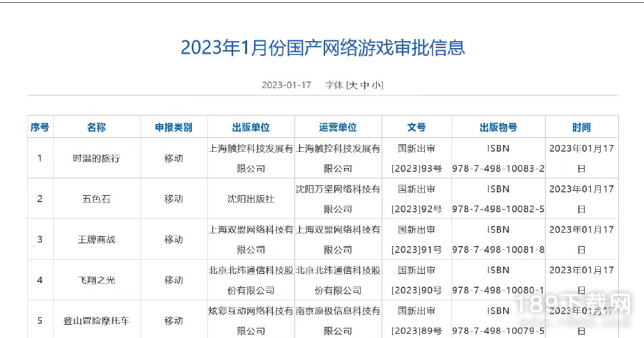Viewport: 644px width, 338px height.
Task: Click 移动 category in 五色石 row
Action: pyautogui.click(x=174, y=199)
